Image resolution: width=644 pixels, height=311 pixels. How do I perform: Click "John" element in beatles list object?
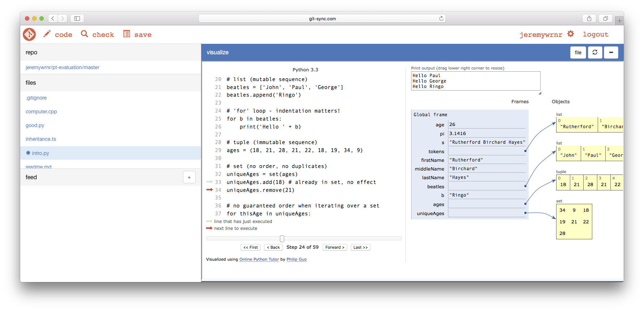point(568,154)
